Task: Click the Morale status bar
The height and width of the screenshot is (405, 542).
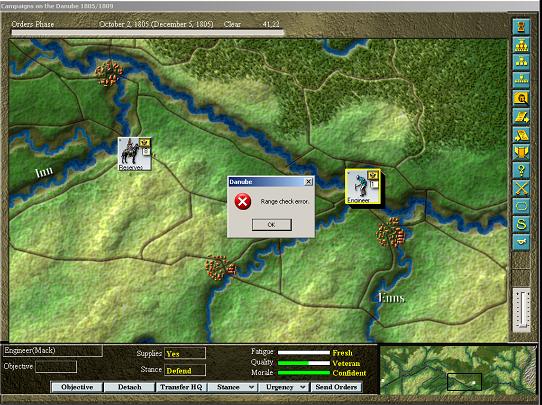Action: click(304, 373)
